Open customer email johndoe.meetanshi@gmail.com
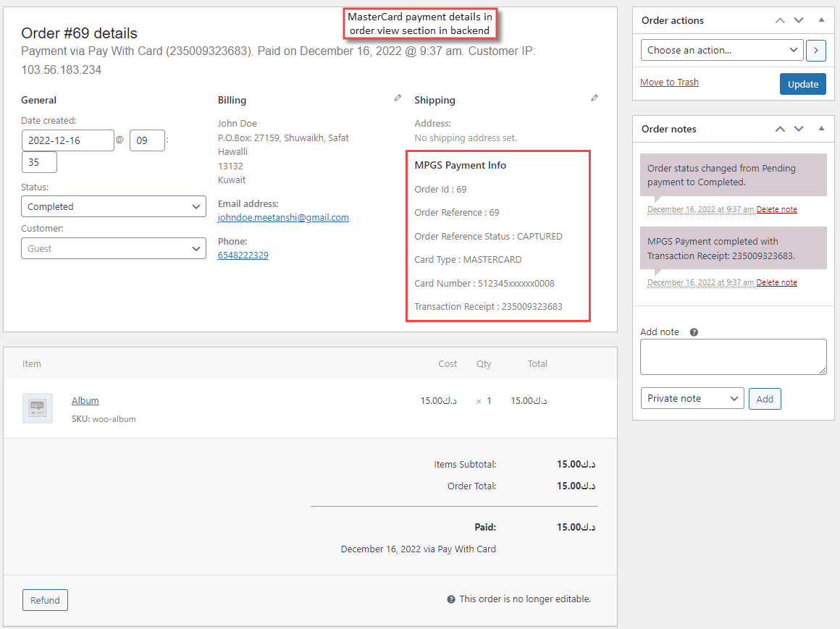840x629 pixels. (282, 217)
